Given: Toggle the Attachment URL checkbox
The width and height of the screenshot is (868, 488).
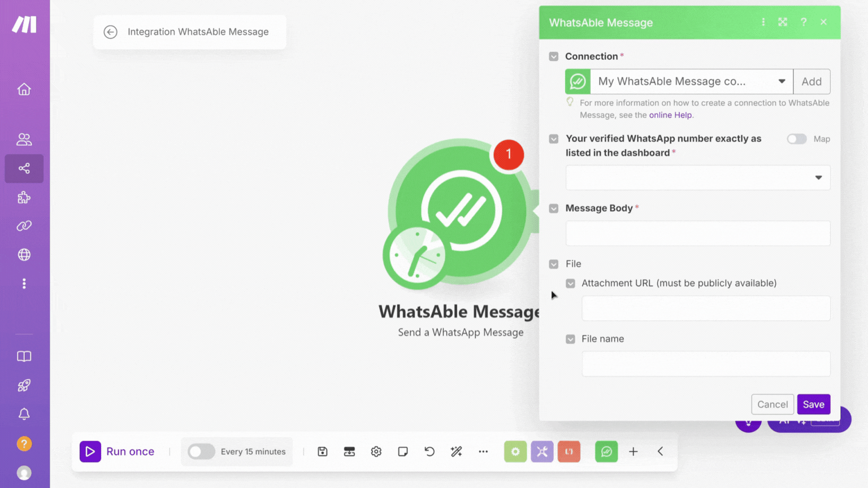Looking at the screenshot, I should (x=571, y=284).
